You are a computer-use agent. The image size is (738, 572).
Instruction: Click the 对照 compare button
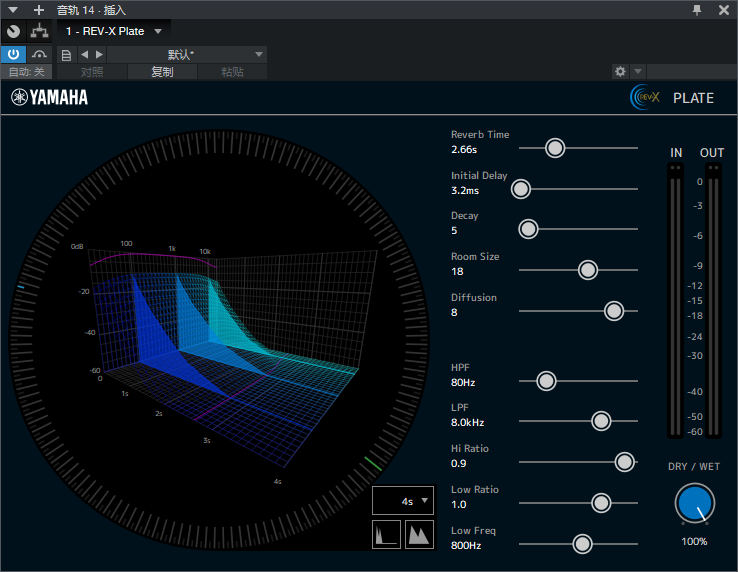pos(92,72)
